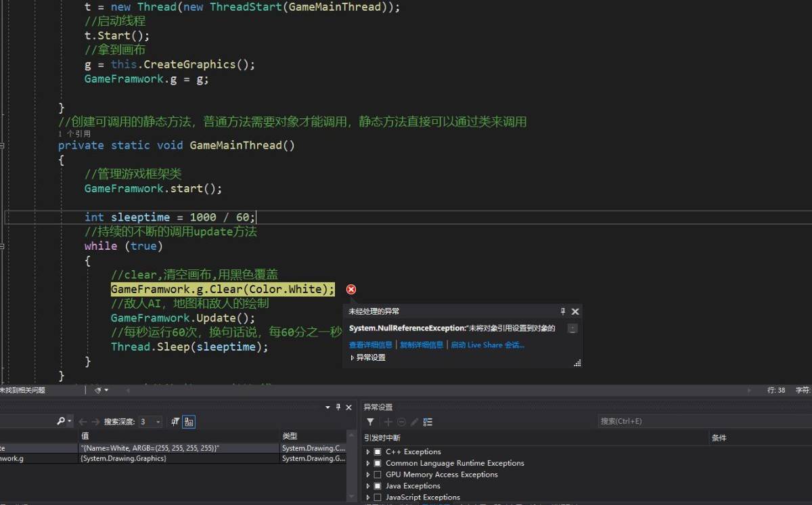Viewport: 812px width, 505px height.
Task: Click the red exception error icon
Action: coord(351,290)
